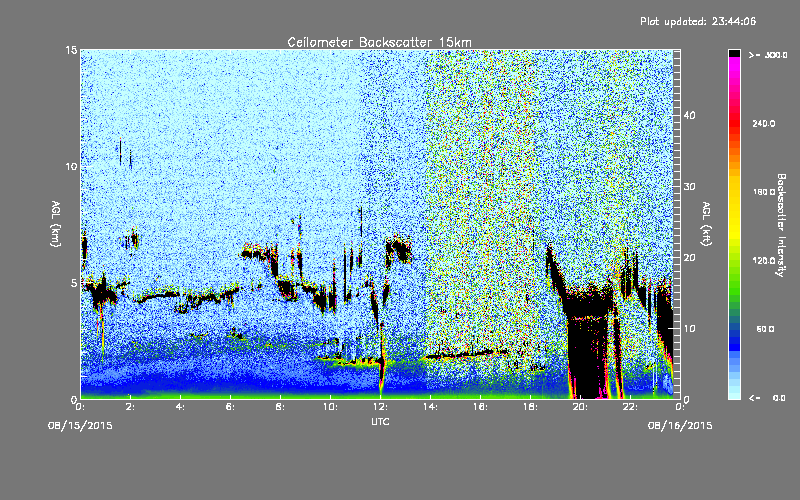Screen dimensions: 800x500
Task: Click the '<= 0.0' colorbar minimum label
Action: click(x=767, y=398)
